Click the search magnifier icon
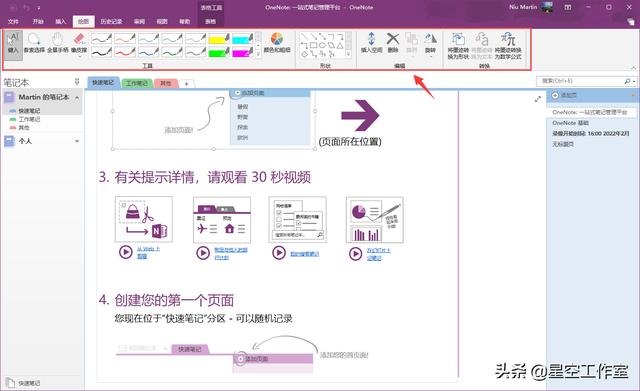Screen dimensions: 640x391 (627, 81)
